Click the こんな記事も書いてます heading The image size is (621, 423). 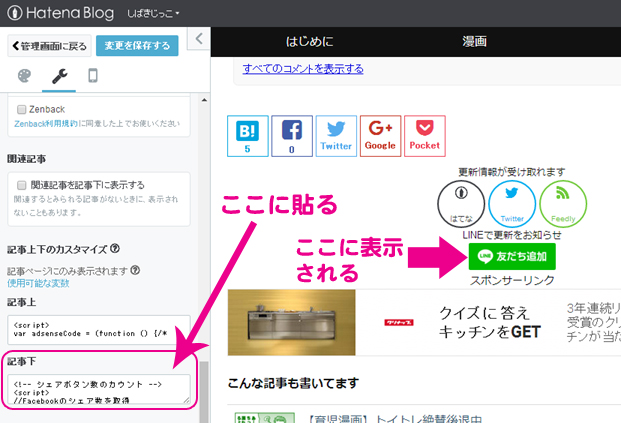click(x=293, y=383)
